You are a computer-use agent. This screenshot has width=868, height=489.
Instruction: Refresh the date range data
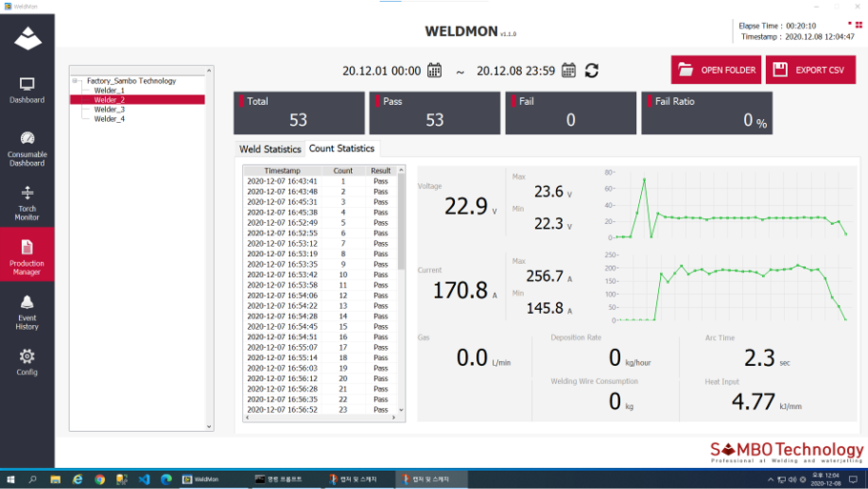(x=591, y=71)
